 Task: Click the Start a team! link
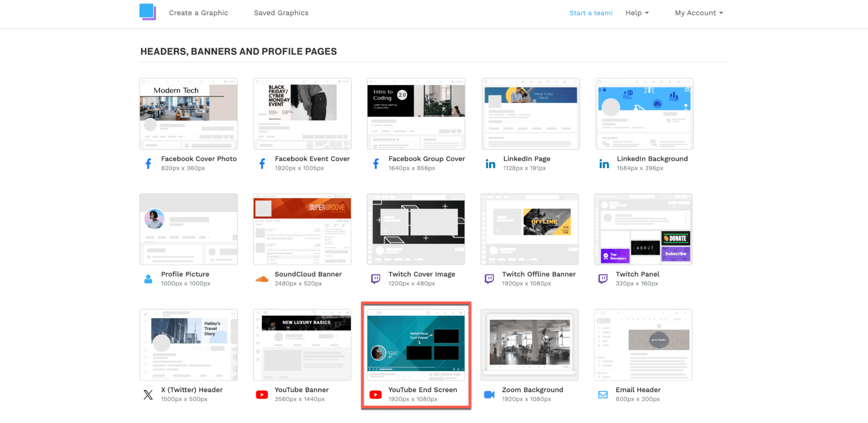(x=591, y=13)
